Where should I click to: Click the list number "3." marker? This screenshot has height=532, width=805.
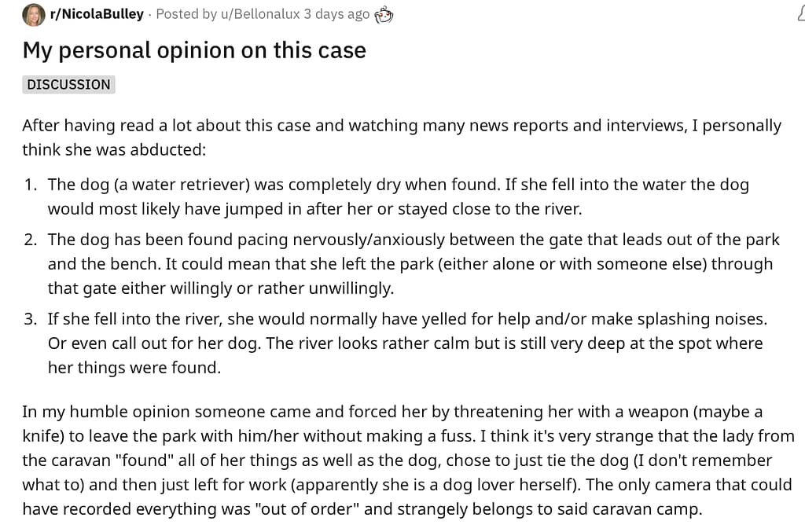31,320
